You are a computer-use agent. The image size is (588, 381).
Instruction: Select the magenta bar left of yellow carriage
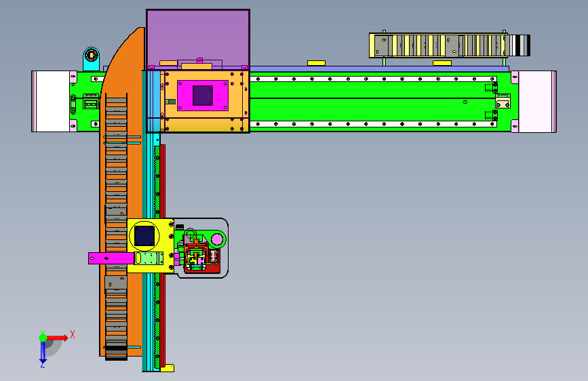[x=111, y=258]
